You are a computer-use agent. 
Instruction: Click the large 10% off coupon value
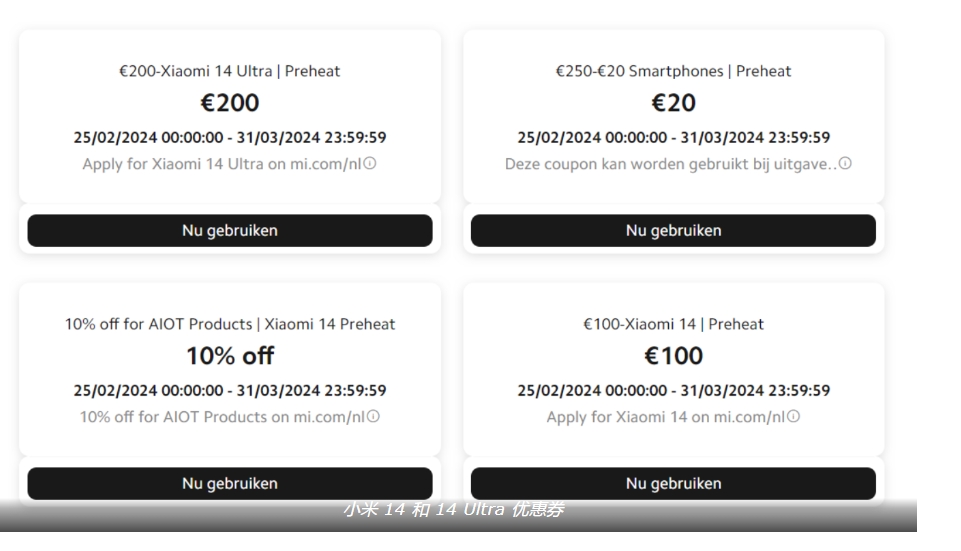point(230,355)
